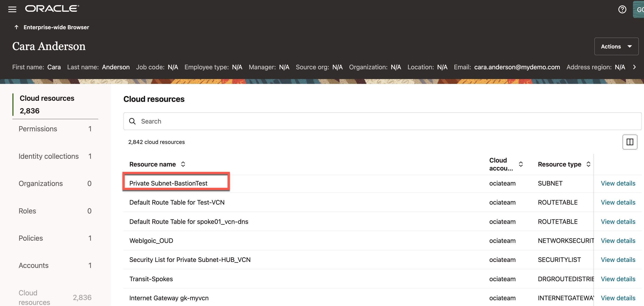The width and height of the screenshot is (644, 306).
Task: View details for Private Subnet-BastionTest
Action: [x=618, y=183]
